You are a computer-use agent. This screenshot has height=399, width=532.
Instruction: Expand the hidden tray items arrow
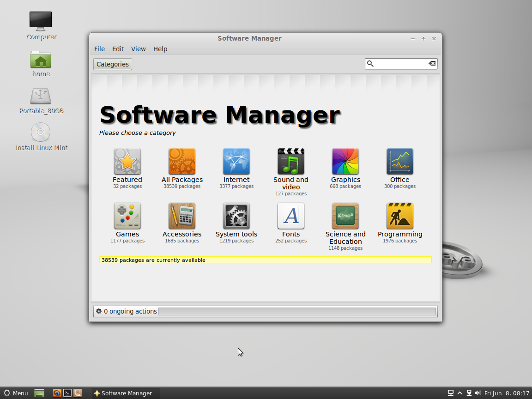click(460, 393)
